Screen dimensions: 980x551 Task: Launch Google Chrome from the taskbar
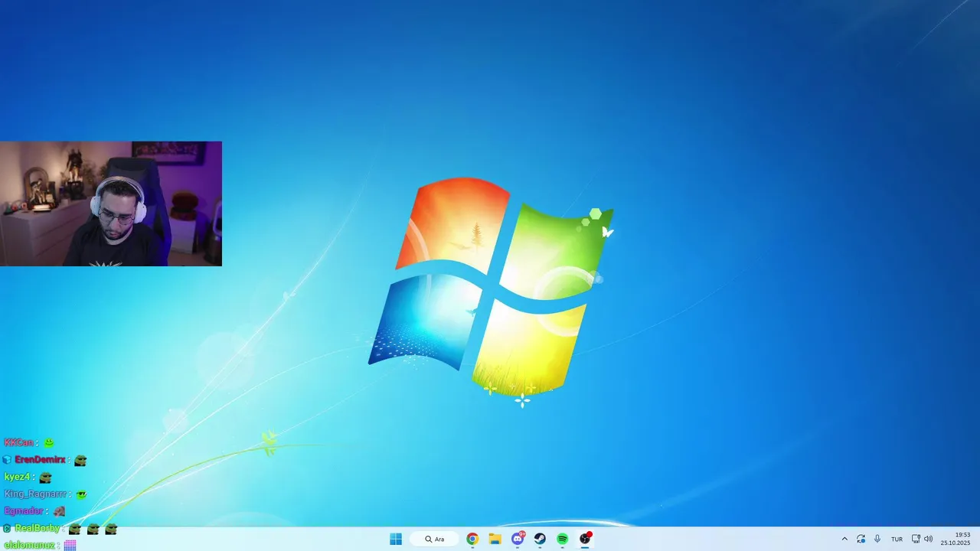pos(472,539)
